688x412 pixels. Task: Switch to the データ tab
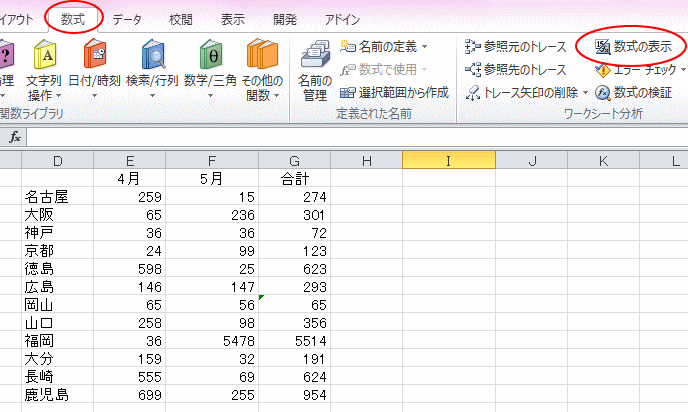click(x=127, y=20)
